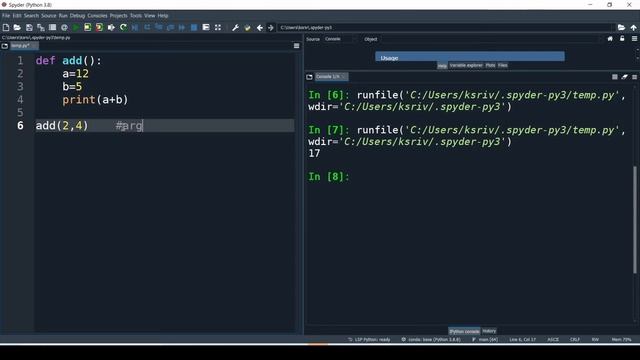This screenshot has width=640, height=360.
Task: Save all open files
Action: (x=41, y=27)
